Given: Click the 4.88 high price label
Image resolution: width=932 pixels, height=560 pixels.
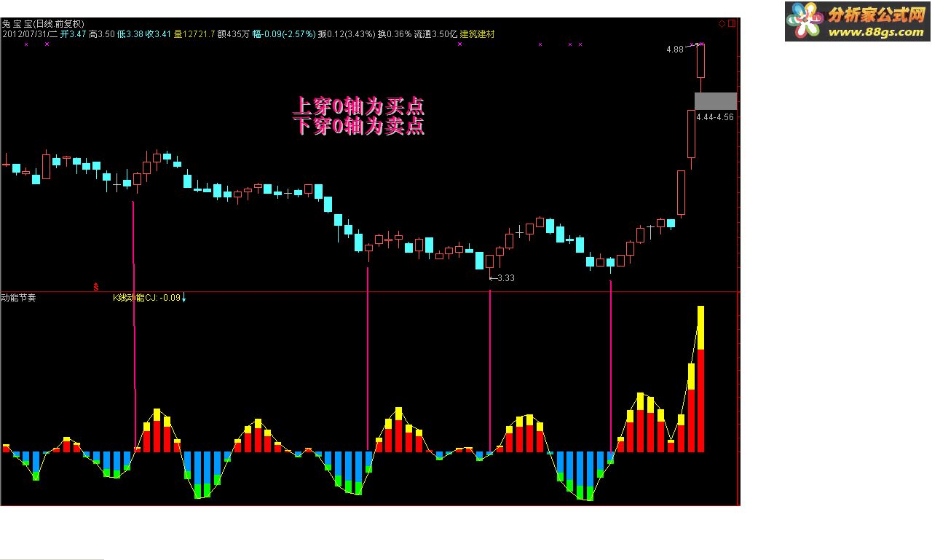Looking at the screenshot, I should (x=675, y=50).
